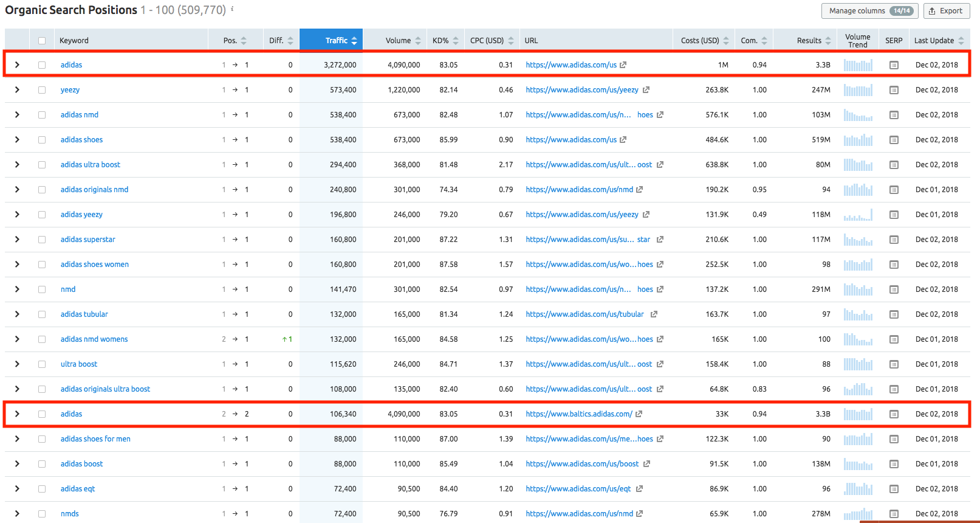The image size is (980, 523).
Task: Expand the adidas eqt keyword row
Action: 17,488
